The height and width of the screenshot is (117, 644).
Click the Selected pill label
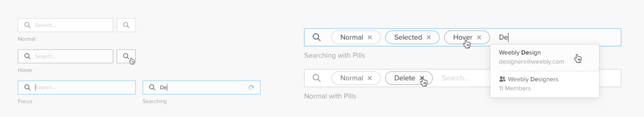point(408,37)
